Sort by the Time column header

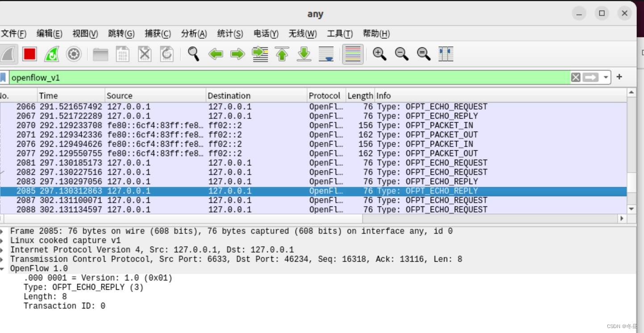point(71,96)
